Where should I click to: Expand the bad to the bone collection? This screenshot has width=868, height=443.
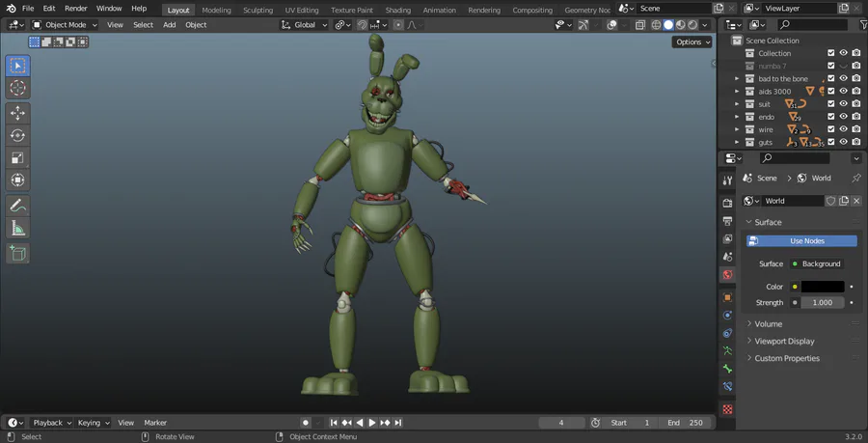tap(737, 78)
